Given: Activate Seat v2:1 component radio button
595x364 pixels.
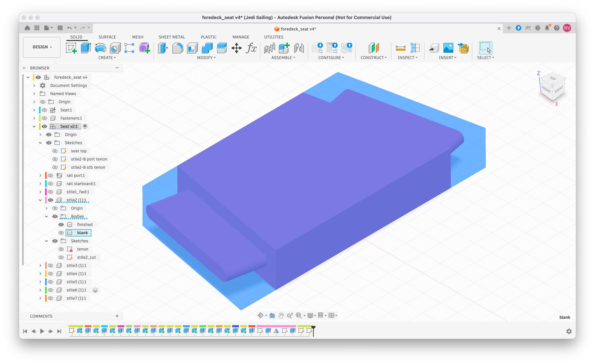Looking at the screenshot, I should click(x=85, y=127).
